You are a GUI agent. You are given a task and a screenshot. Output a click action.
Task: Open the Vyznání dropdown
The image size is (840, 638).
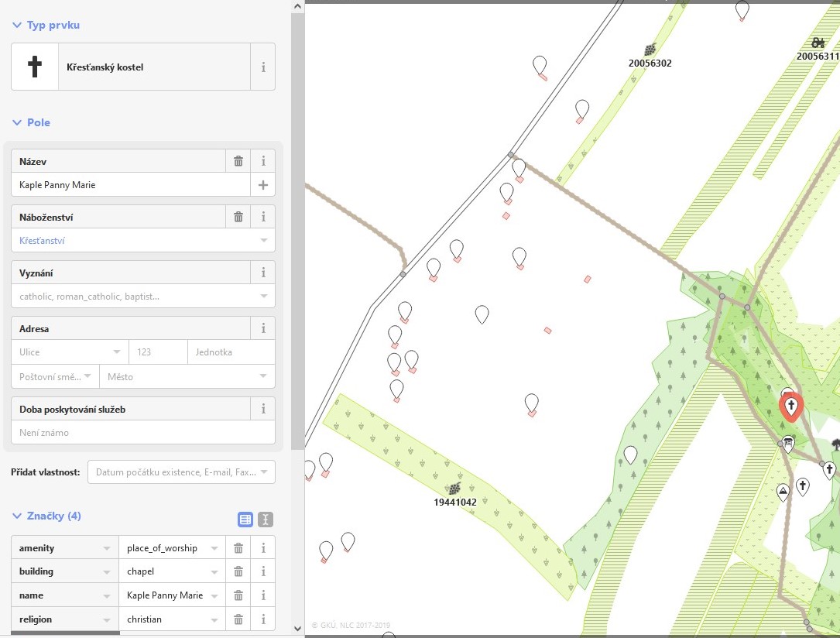[x=264, y=296]
